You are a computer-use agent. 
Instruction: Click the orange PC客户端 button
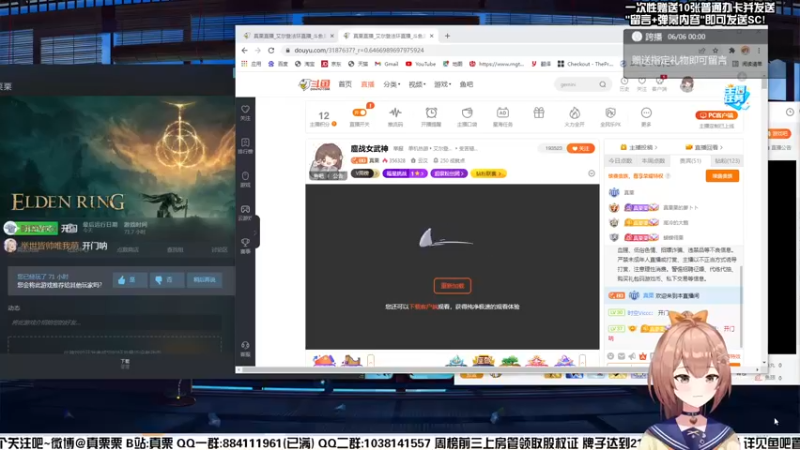tap(717, 115)
